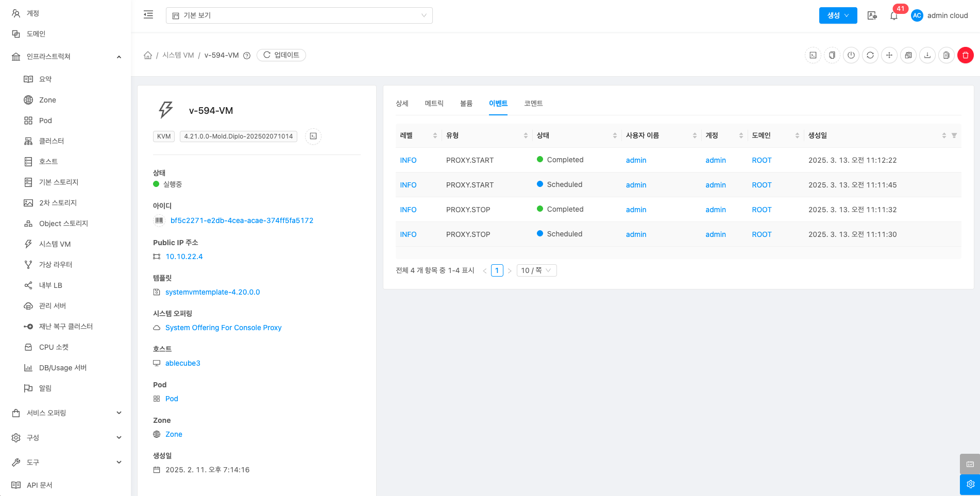This screenshot has width=980, height=496.
Task: Collapse the sidebar with the menu fold icon
Action: [x=148, y=15]
